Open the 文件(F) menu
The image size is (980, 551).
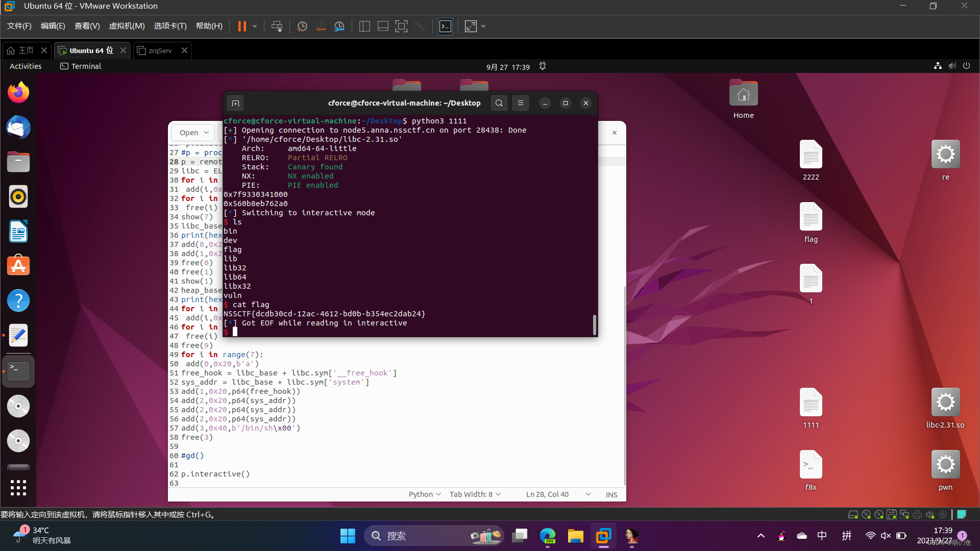[x=19, y=26]
